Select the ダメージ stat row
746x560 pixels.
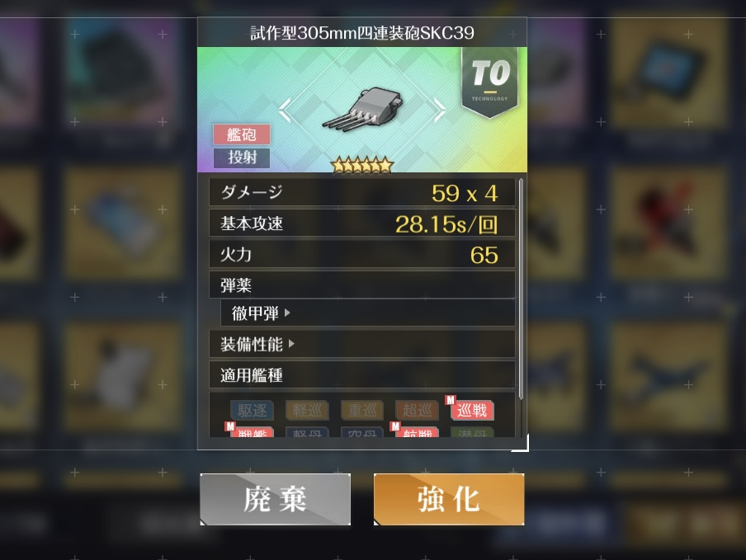tap(362, 192)
